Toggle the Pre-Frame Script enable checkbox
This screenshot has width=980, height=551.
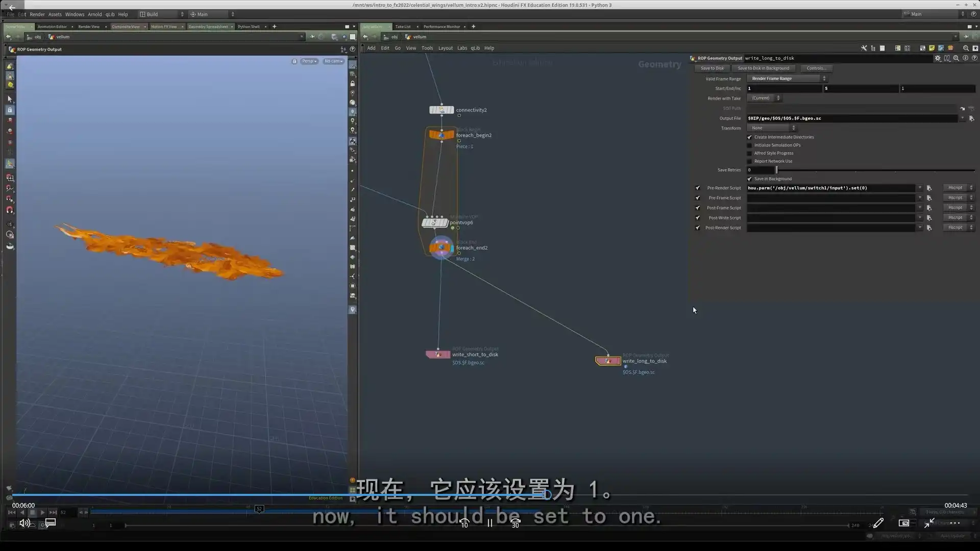(x=698, y=198)
